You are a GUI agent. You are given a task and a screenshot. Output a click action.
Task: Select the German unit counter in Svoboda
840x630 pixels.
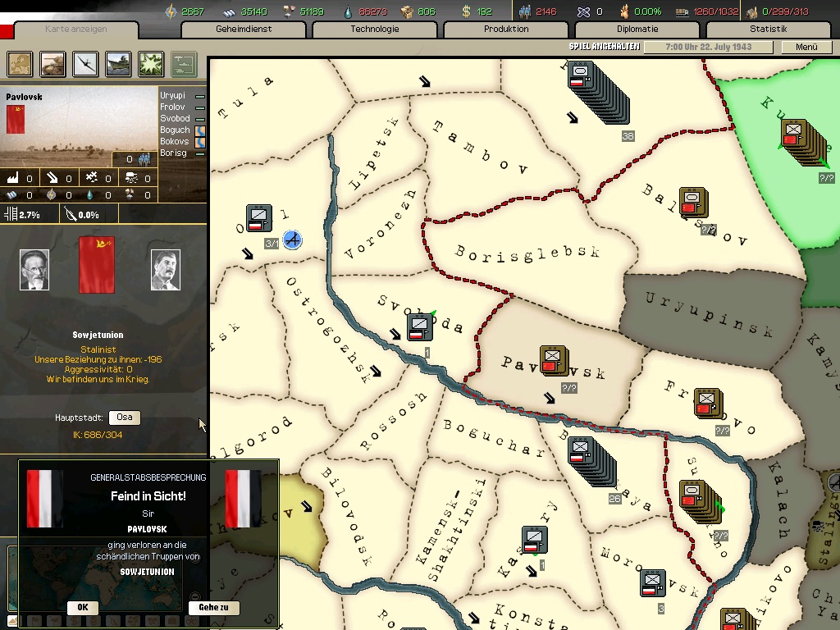click(x=419, y=327)
